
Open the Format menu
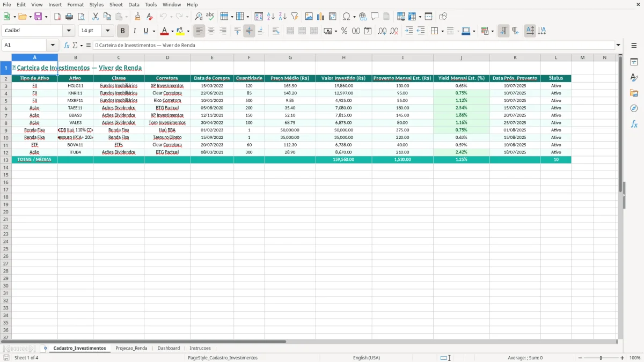point(76,4)
